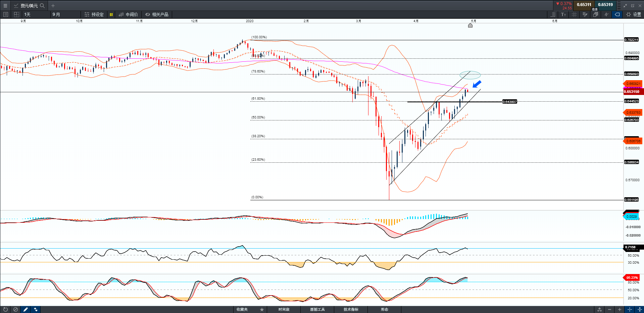
Task: Open 形态 patterns tab
Action: click(384, 309)
